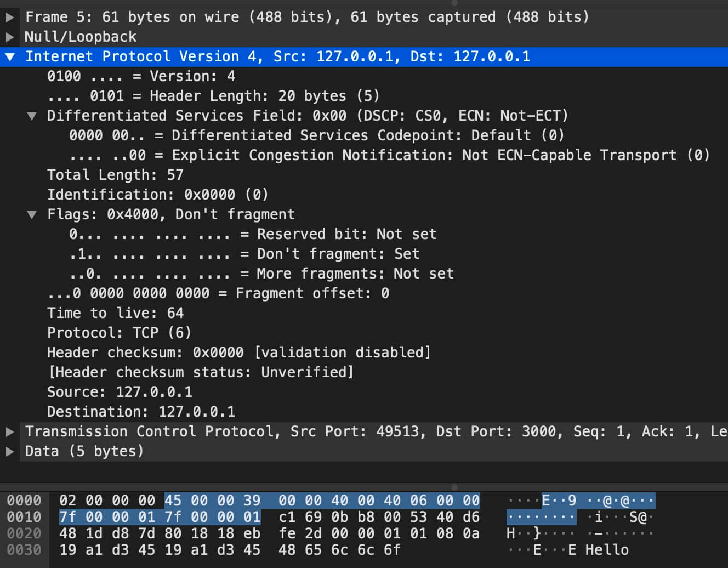Click the Fragment offset: 0 row
The width and height of the screenshot is (728, 568).
point(218,293)
